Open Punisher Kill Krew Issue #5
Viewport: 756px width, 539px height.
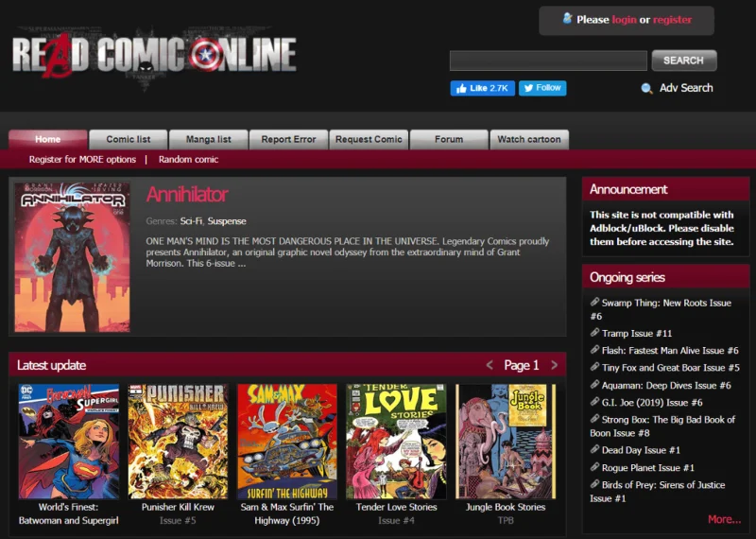point(178,520)
